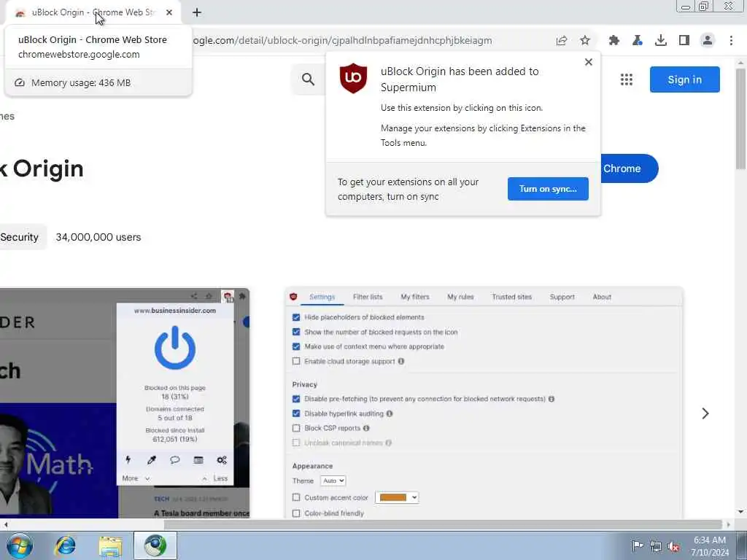Enable Block CSP reports checkbox
Viewport: 747px width, 560px height.
(x=296, y=428)
